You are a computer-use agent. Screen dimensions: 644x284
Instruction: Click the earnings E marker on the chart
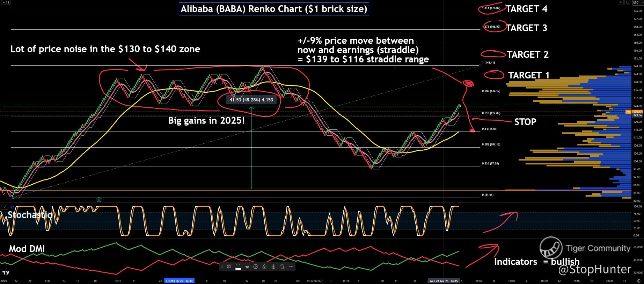click(99, 200)
